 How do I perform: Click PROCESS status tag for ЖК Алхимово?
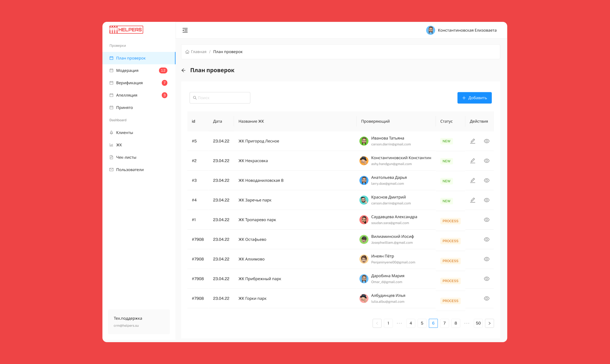pyautogui.click(x=450, y=261)
